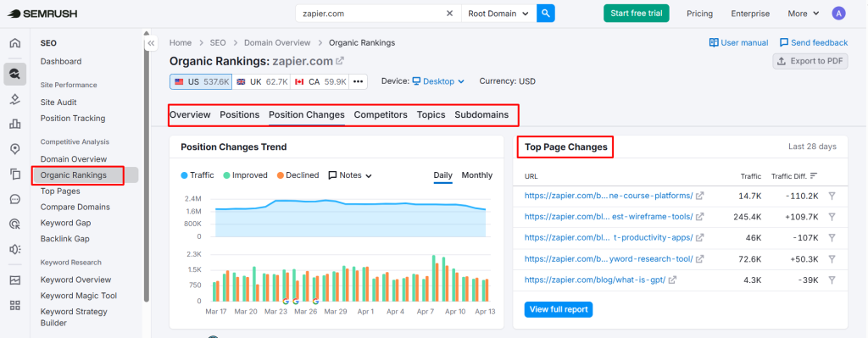This screenshot has height=338, width=868.
Task: Toggle the Declined series in legend
Action: point(298,175)
